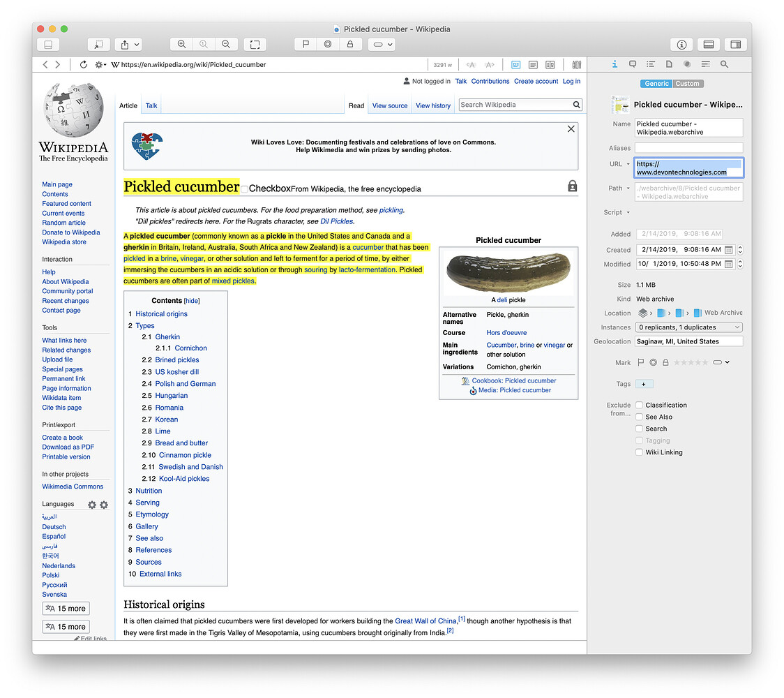Select the Annotations speech-bubble inspector icon
The image size is (784, 698).
tap(633, 64)
